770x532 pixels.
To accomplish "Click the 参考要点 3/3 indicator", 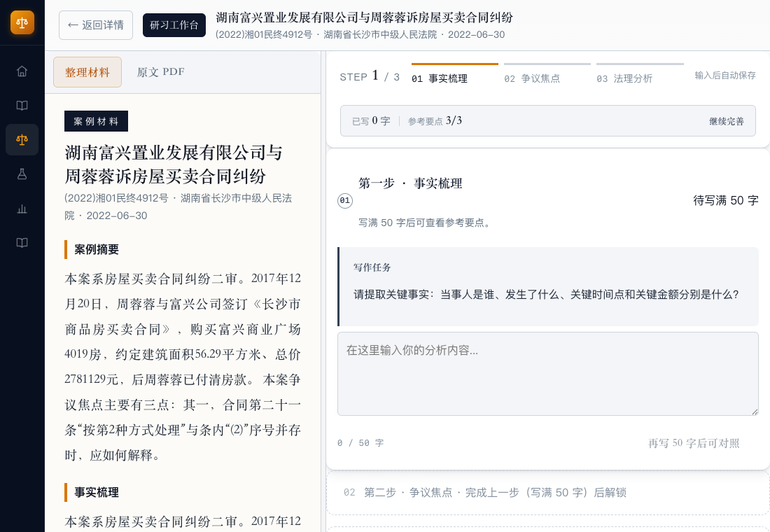I will [x=435, y=121].
